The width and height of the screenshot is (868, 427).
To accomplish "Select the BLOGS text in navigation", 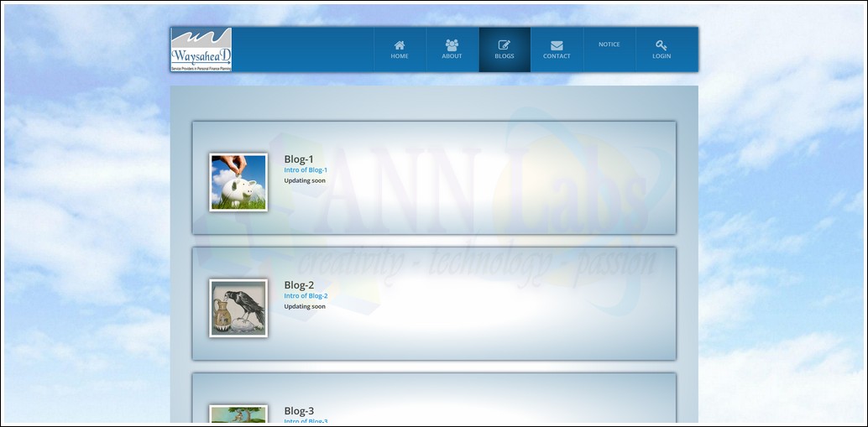I will (505, 56).
